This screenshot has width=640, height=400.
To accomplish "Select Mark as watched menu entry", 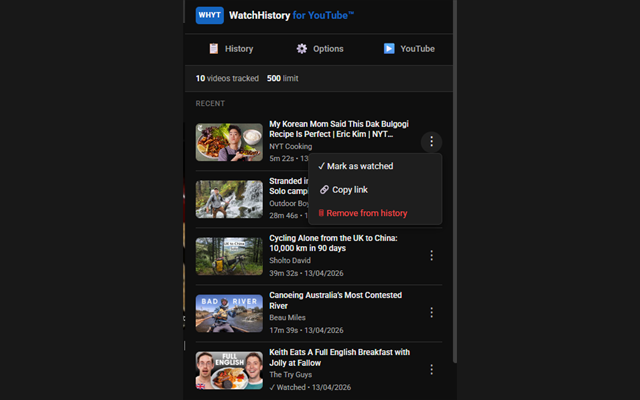I will [x=375, y=166].
